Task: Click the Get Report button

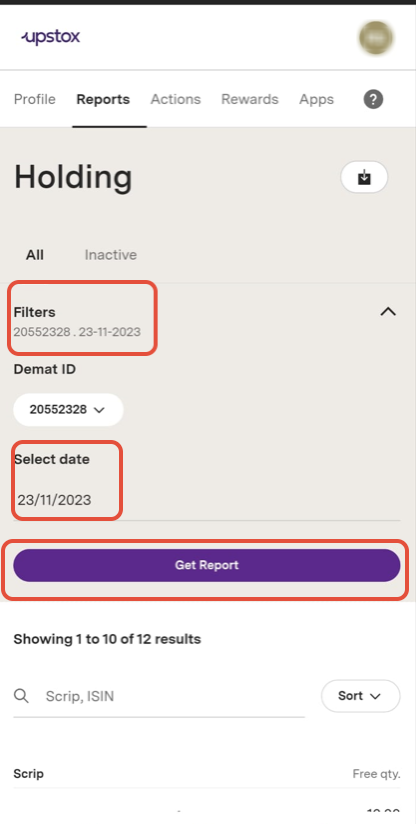Action: [x=207, y=565]
